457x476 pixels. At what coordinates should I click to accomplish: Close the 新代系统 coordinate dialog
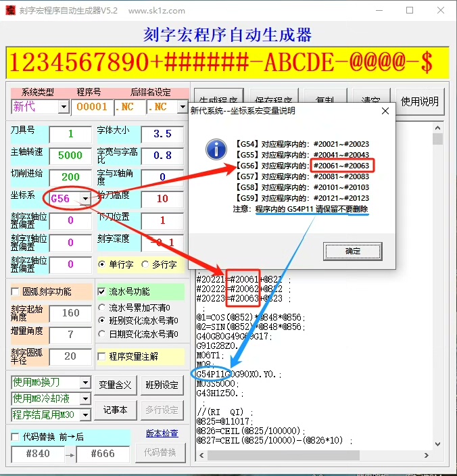coord(385,111)
